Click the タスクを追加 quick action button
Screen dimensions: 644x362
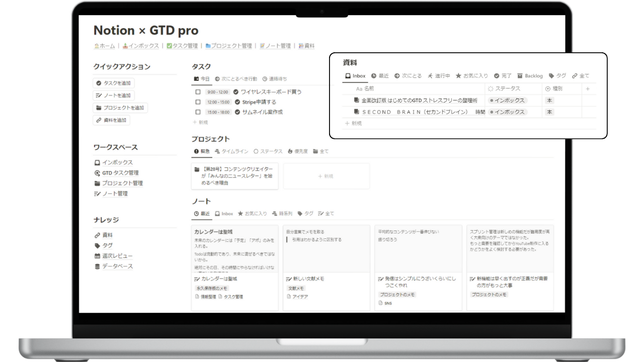[x=114, y=83]
